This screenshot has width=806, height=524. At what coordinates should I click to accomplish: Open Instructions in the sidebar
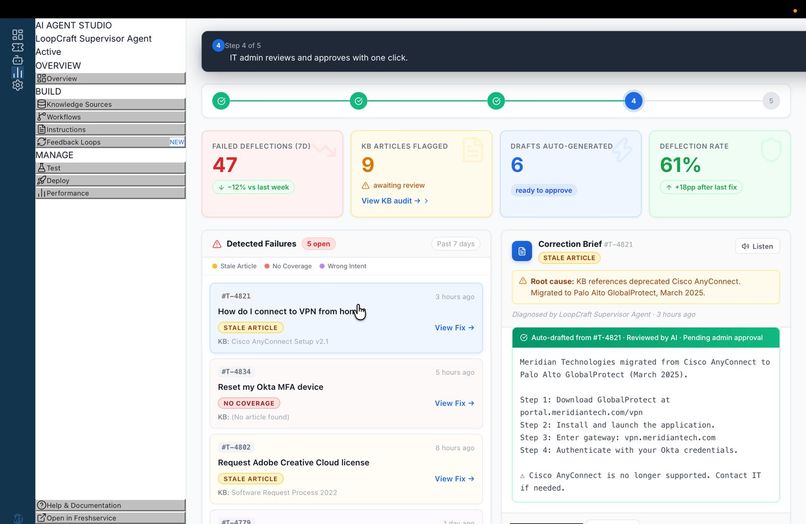pos(111,130)
